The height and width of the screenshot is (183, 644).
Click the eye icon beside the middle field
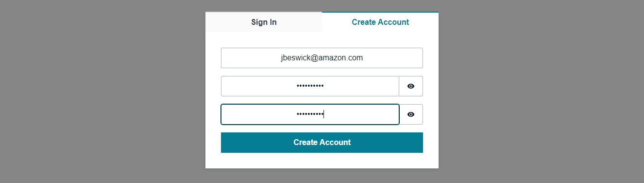click(x=411, y=86)
